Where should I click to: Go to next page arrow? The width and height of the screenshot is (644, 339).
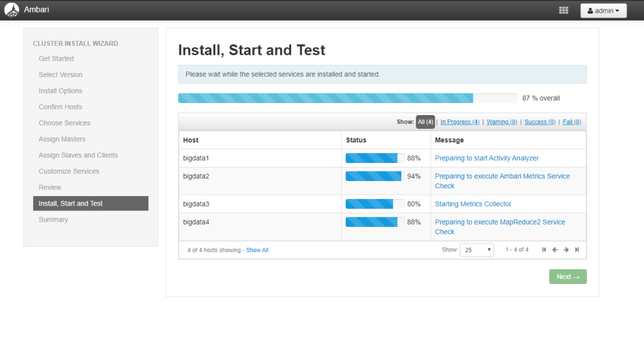pos(566,250)
